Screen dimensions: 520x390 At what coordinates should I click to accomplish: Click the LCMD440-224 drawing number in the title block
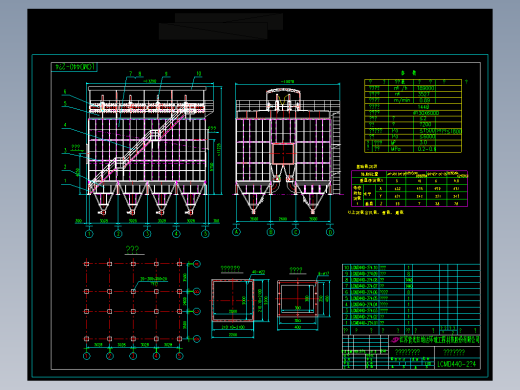coord(456,364)
